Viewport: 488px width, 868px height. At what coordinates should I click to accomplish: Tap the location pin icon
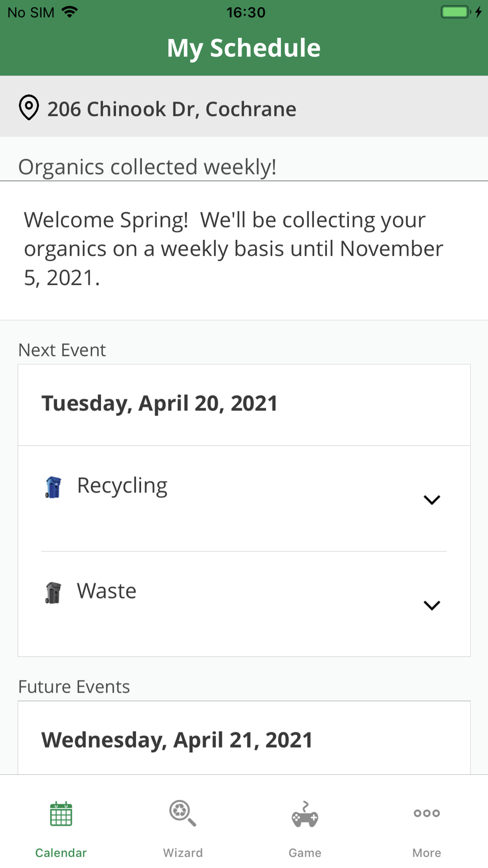click(29, 107)
